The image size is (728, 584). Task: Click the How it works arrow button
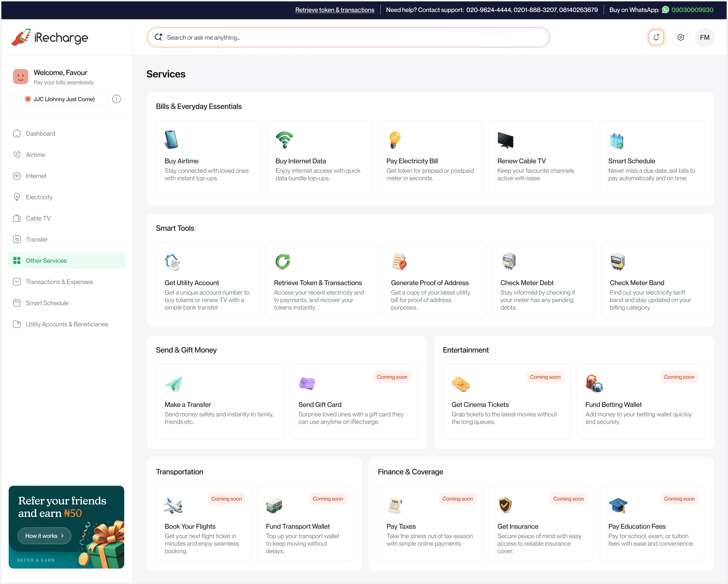[44, 536]
